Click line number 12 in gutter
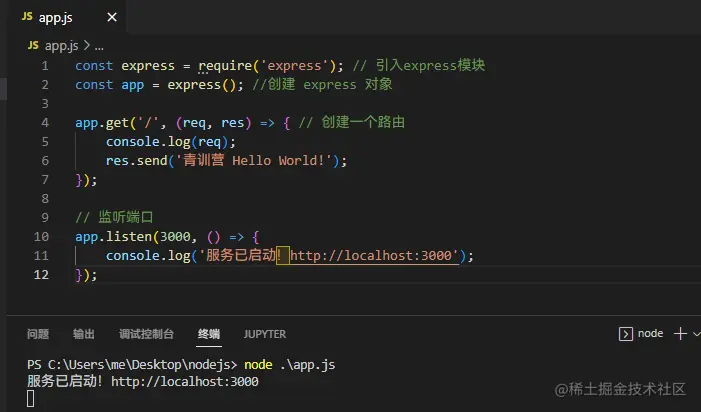Image resolution: width=701 pixels, height=412 pixels. point(41,274)
